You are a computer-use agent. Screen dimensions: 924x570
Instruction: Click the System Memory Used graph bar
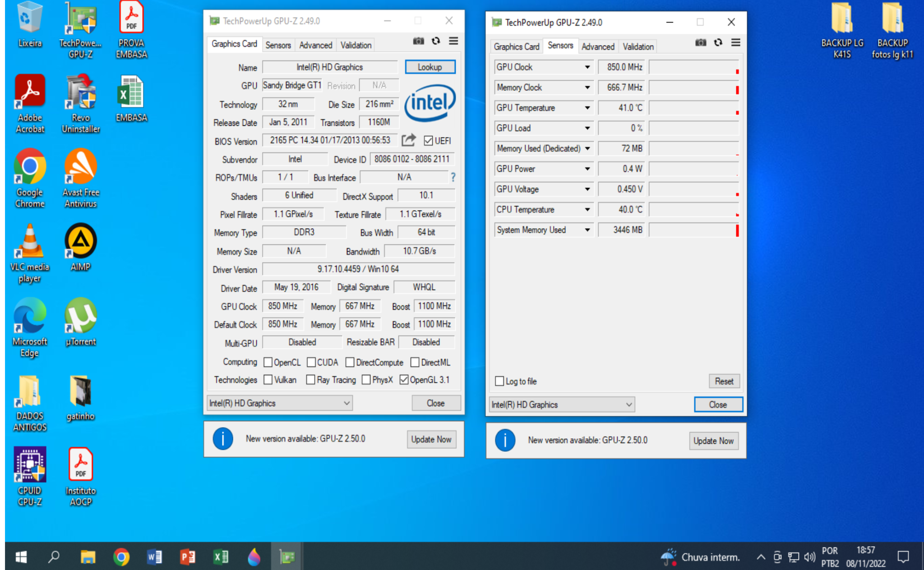(693, 230)
